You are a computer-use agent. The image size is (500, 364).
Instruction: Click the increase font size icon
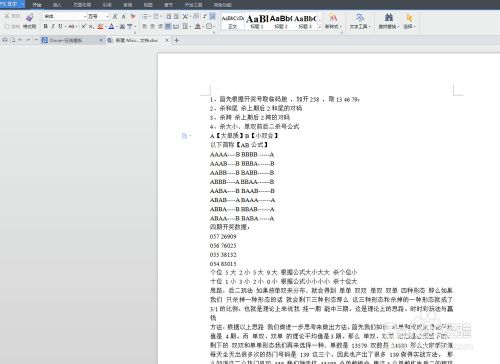(x=115, y=16)
